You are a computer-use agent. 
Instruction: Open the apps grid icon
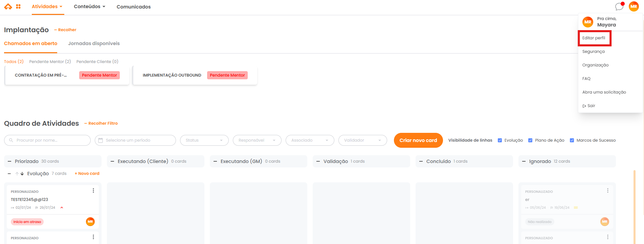pos(18,6)
